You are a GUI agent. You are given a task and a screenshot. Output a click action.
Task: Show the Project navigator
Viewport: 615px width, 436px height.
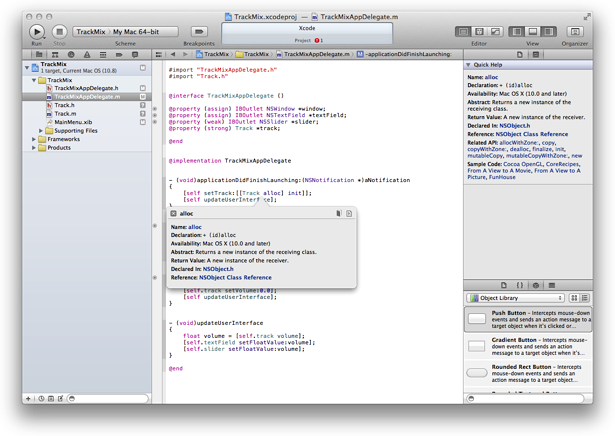pos(39,54)
